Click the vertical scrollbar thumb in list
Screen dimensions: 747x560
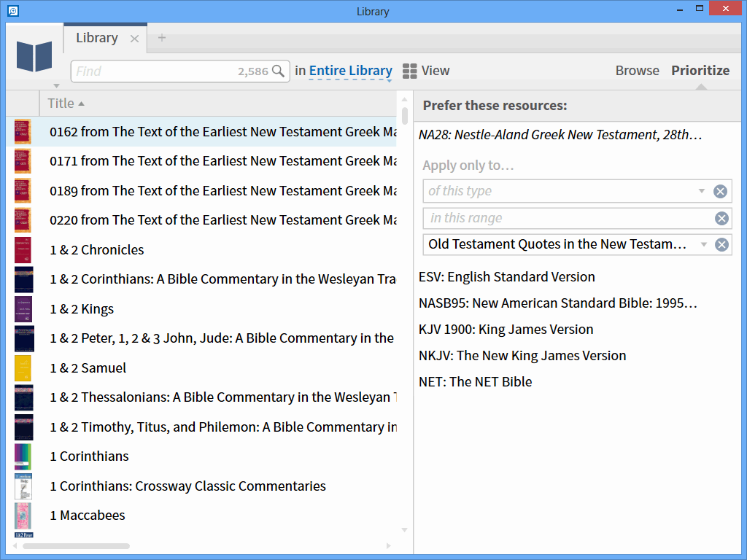click(404, 116)
